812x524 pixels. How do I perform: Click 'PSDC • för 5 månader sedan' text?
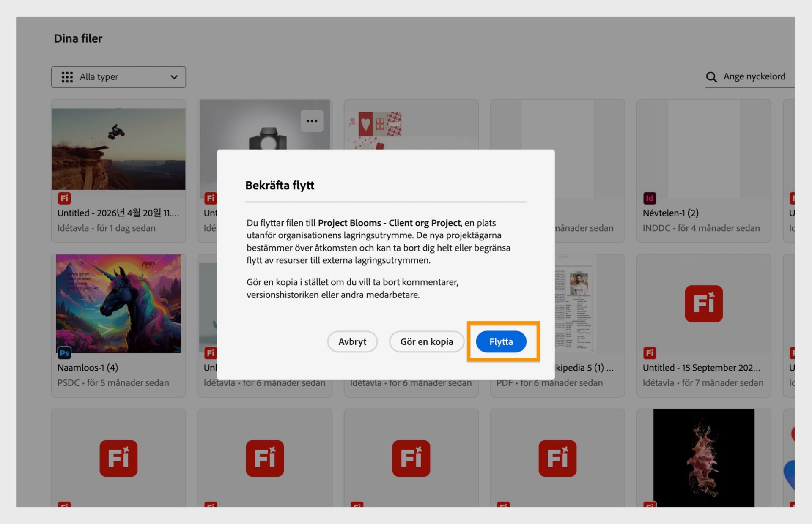(x=113, y=382)
